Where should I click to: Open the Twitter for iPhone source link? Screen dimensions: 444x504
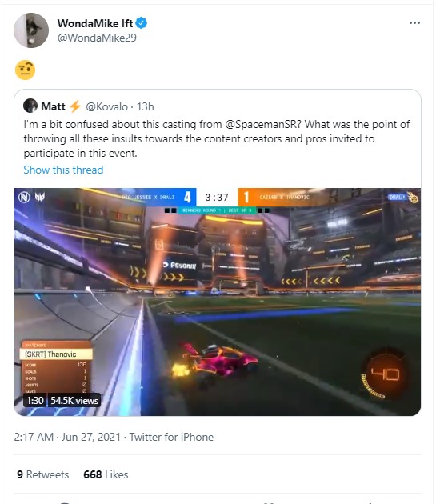pos(171,437)
